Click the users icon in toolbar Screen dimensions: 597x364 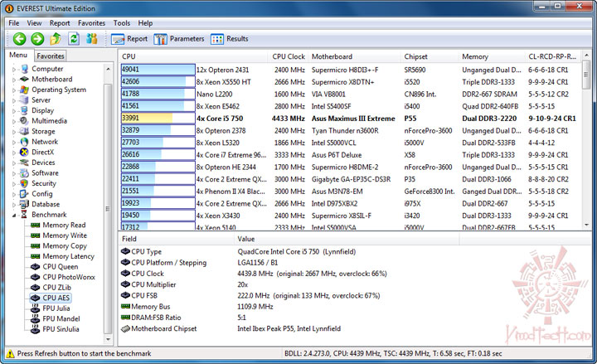coord(92,38)
